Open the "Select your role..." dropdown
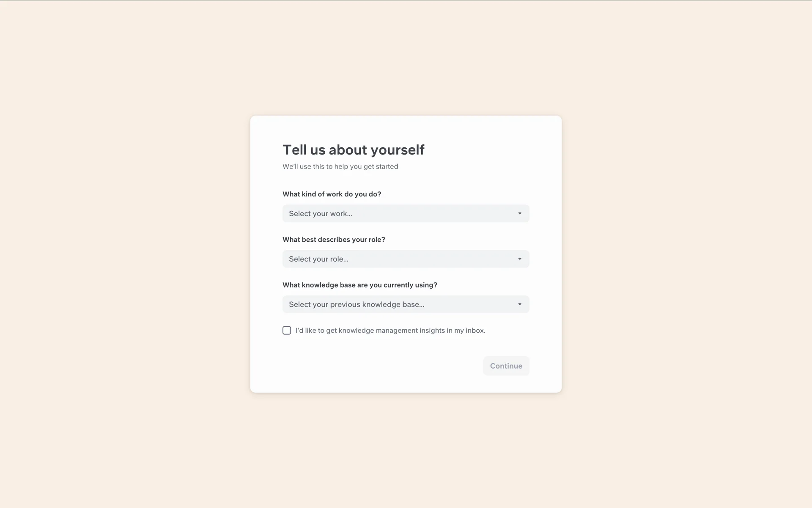 pyautogui.click(x=405, y=259)
